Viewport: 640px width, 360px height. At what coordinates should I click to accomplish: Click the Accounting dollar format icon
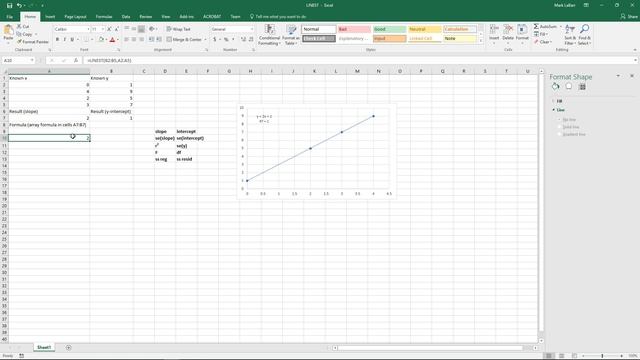pos(215,40)
